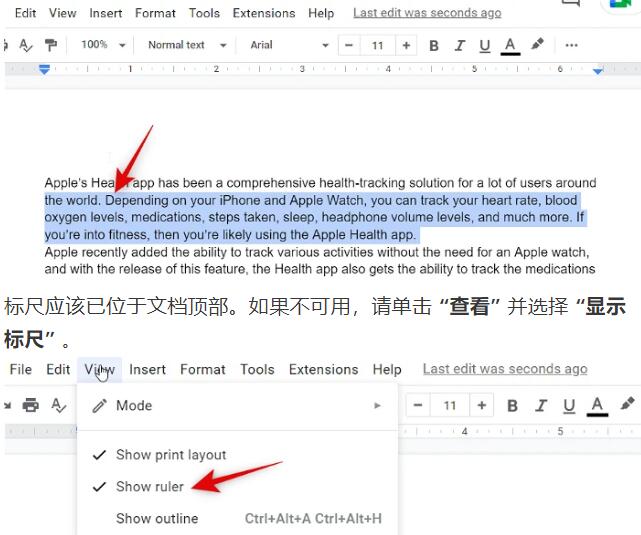Image resolution: width=641 pixels, height=535 pixels.
Task: Toggle Show outline option
Action: [x=237, y=519]
